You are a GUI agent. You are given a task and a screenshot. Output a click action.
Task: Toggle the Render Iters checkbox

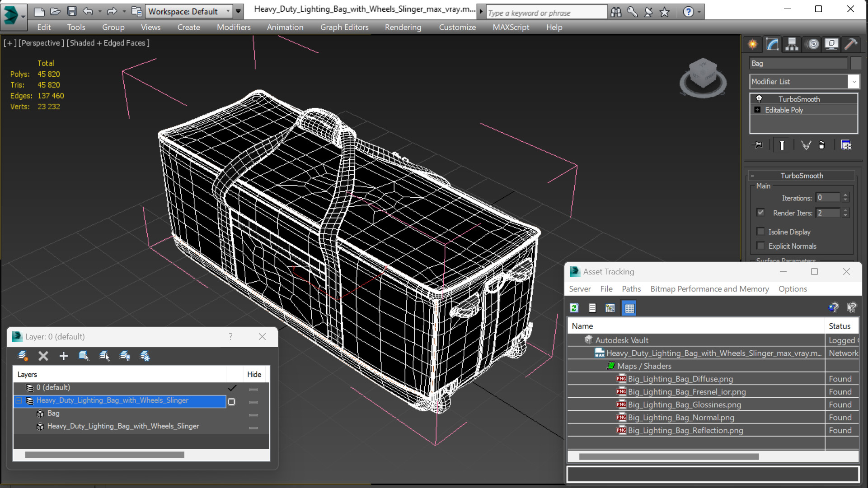[x=761, y=213]
